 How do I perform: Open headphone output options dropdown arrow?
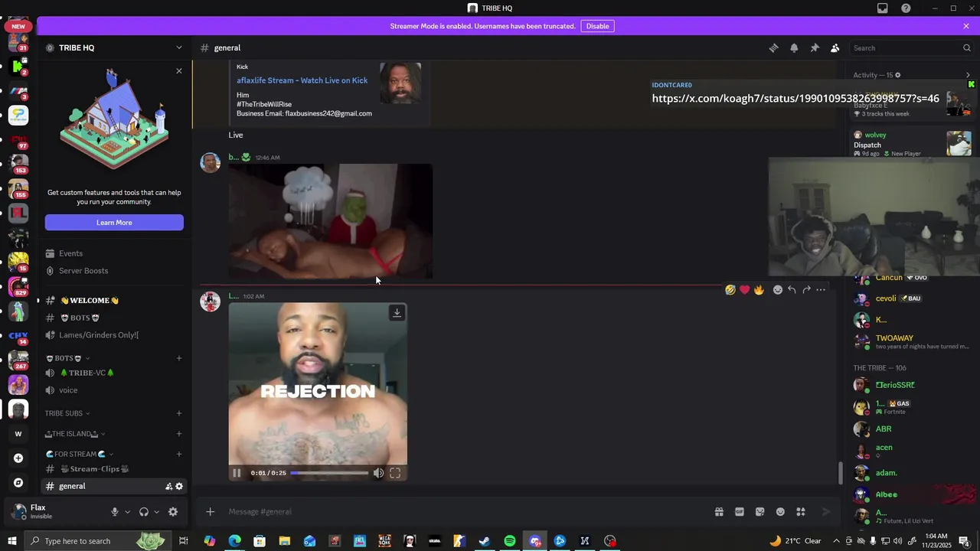tap(156, 512)
